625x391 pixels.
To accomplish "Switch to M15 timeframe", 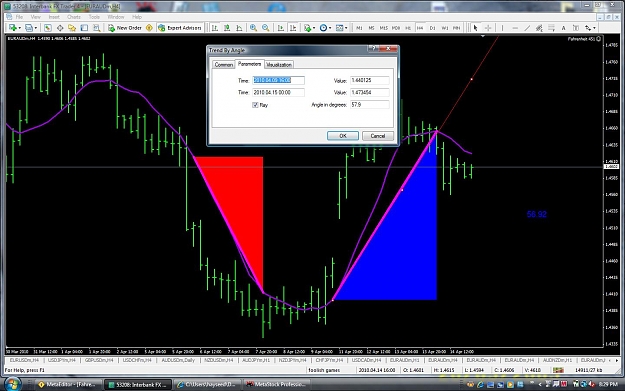I will 383,28.
